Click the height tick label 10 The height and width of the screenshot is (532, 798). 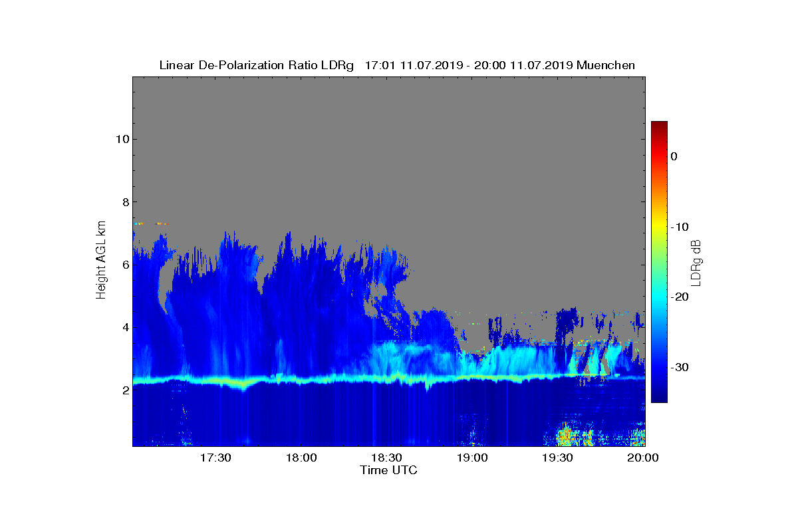121,139
